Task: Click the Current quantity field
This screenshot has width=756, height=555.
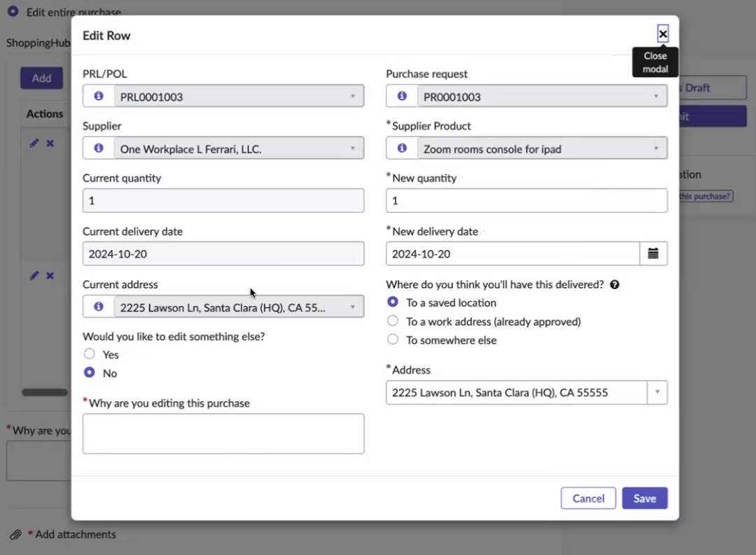Action: point(223,201)
